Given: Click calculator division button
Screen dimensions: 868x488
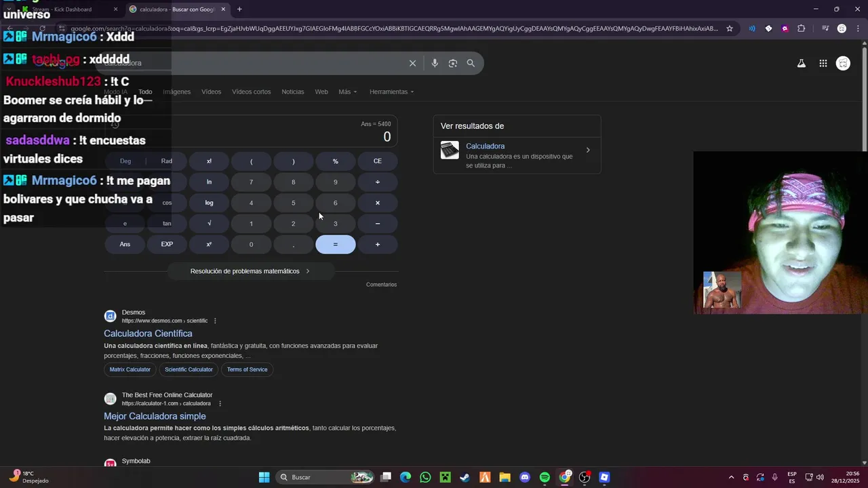Looking at the screenshot, I should (378, 182).
